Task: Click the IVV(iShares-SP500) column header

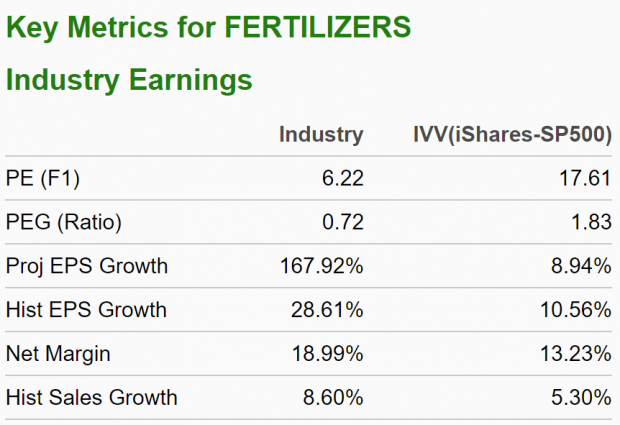Action: (x=512, y=135)
